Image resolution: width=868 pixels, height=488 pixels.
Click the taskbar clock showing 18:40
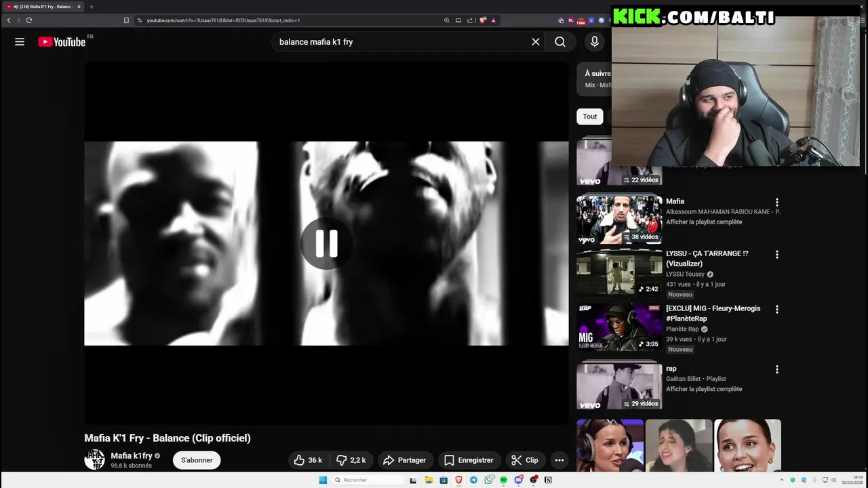coord(853,480)
